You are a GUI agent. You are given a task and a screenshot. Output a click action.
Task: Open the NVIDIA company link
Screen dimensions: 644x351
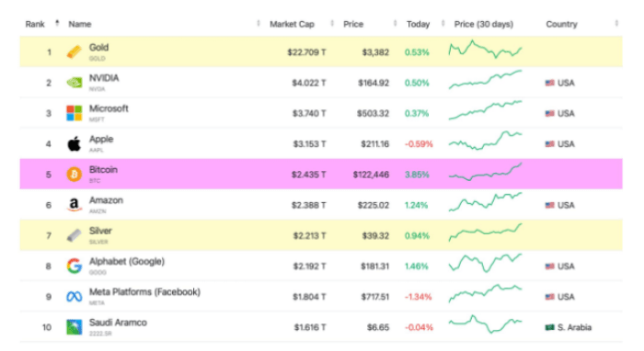pos(104,78)
